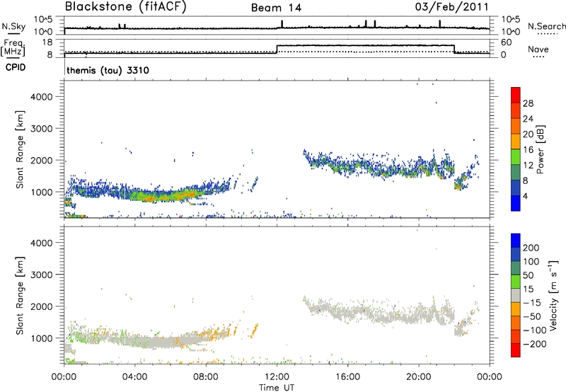Click the red bottom segment of Velocity colorbar

tap(516, 350)
